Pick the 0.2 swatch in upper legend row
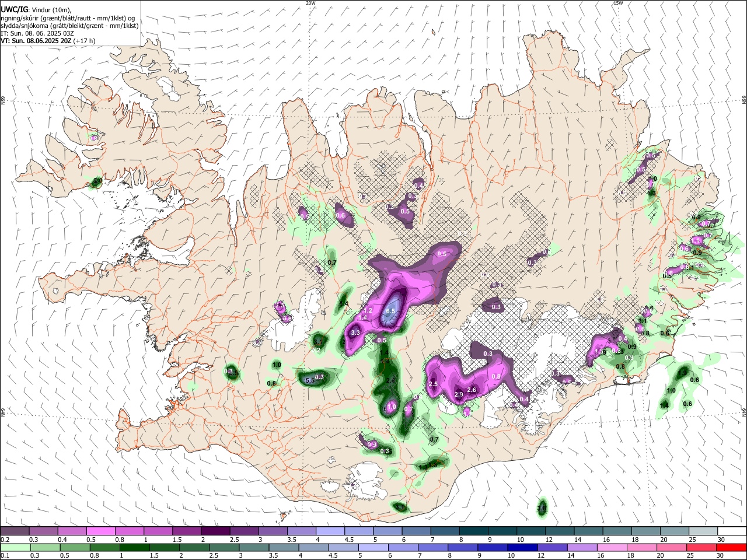The width and height of the screenshot is (747, 560). pyautogui.click(x=15, y=531)
